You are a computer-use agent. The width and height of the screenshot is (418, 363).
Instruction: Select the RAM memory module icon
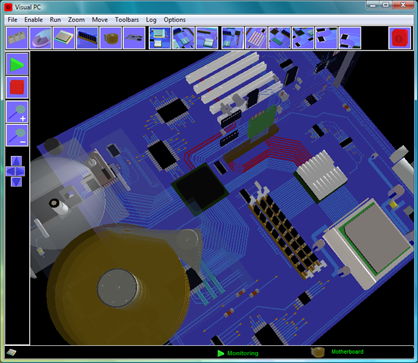point(87,38)
